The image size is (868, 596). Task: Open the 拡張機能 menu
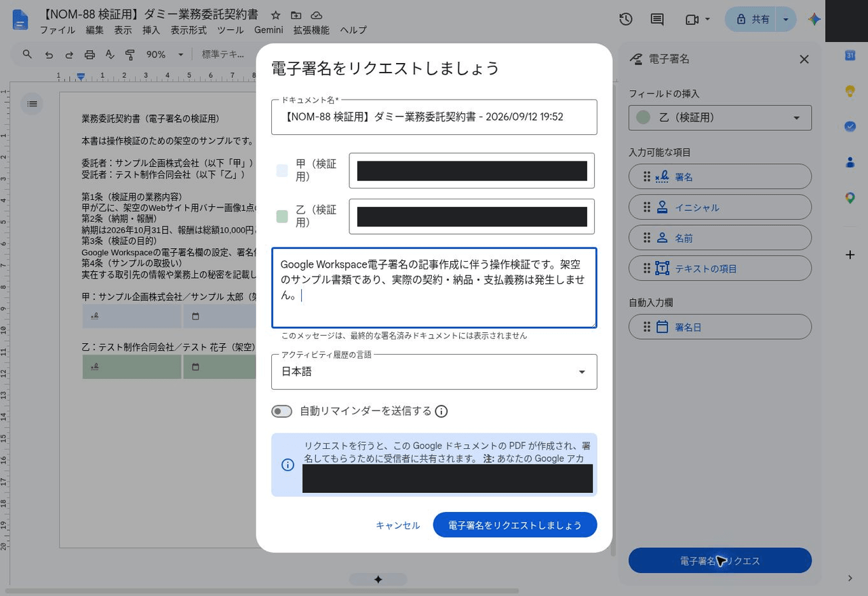coord(311,30)
